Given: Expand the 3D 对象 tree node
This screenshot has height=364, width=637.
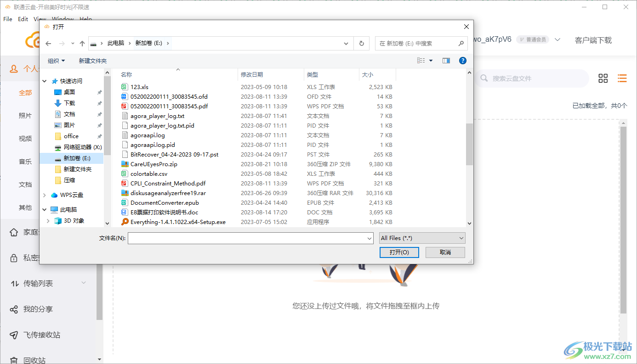Looking at the screenshot, I should click(48, 221).
